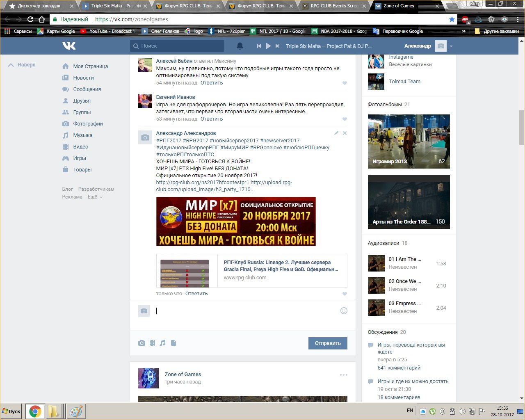The image size is (525, 420).
Task: Bookmark this page with the star icon
Action: [x=452, y=19]
